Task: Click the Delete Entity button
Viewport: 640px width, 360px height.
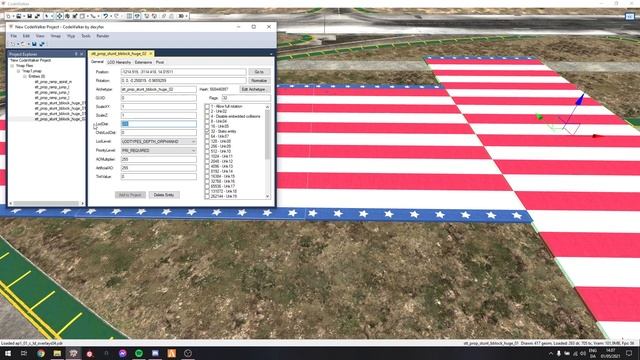Action: click(x=164, y=195)
